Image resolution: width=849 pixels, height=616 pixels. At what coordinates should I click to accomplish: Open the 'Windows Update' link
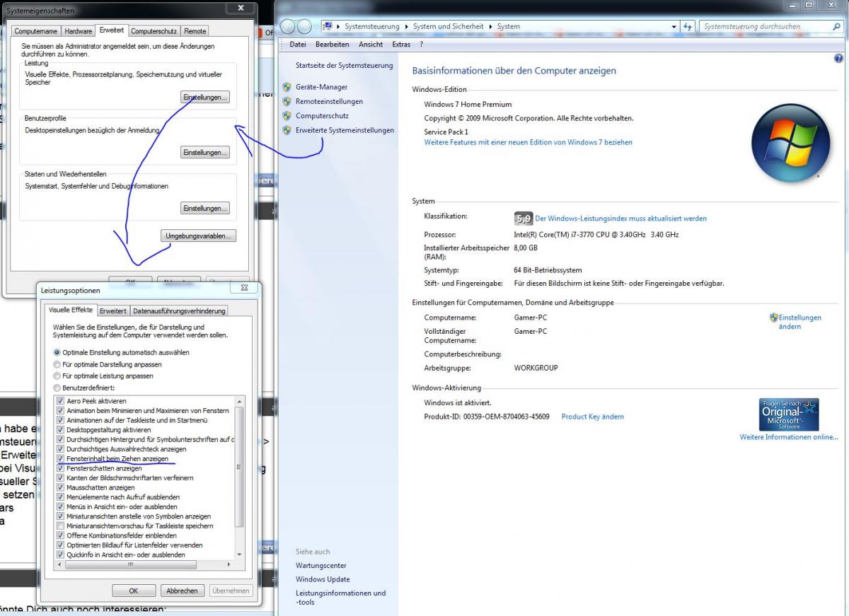[323, 579]
